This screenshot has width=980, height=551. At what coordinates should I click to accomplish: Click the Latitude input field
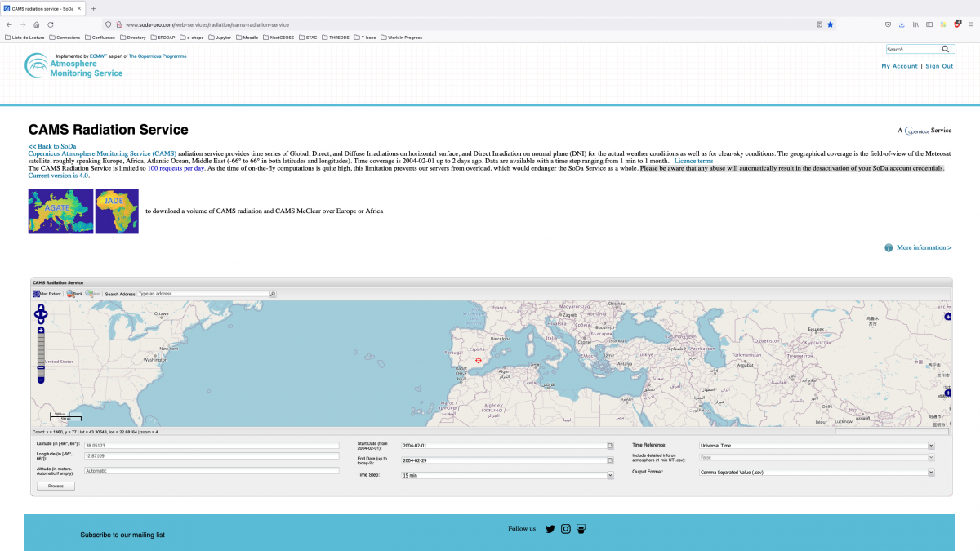[210, 446]
